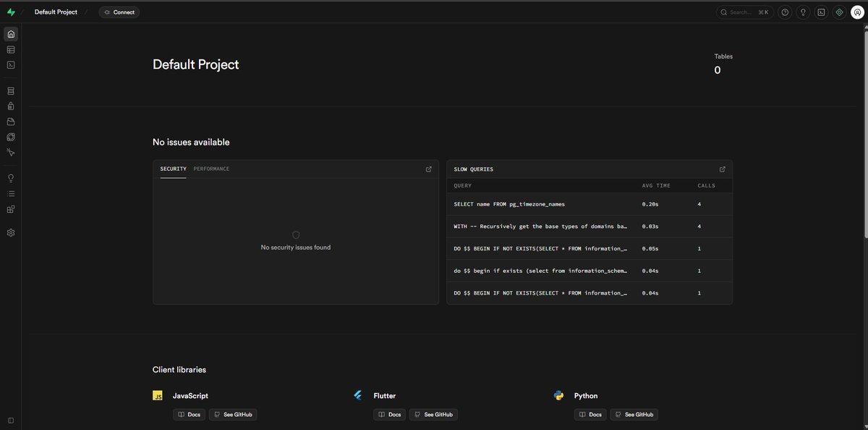This screenshot has width=868, height=430.
Task: Click the No security issues found message
Action: pos(296,248)
